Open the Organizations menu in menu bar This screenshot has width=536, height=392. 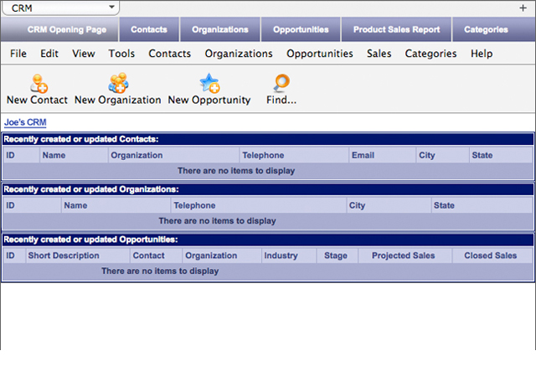(239, 54)
